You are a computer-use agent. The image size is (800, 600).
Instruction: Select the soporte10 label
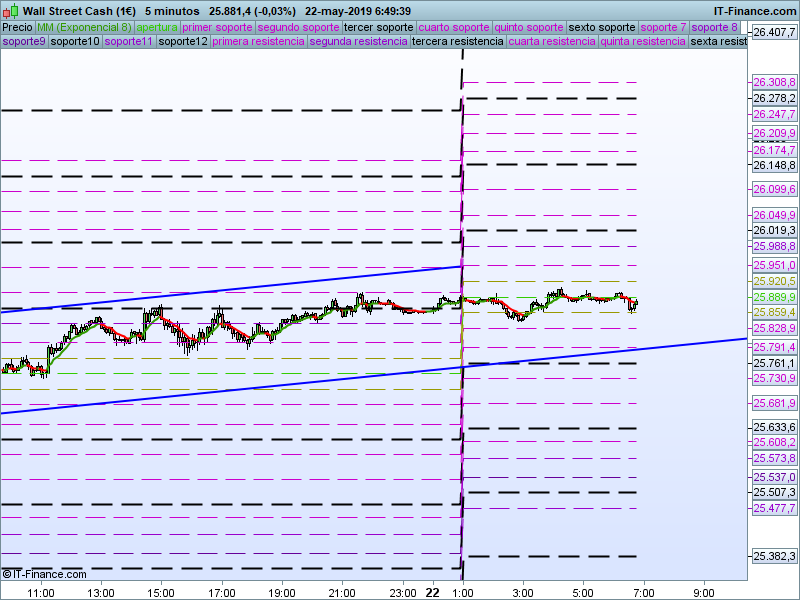click(75, 41)
